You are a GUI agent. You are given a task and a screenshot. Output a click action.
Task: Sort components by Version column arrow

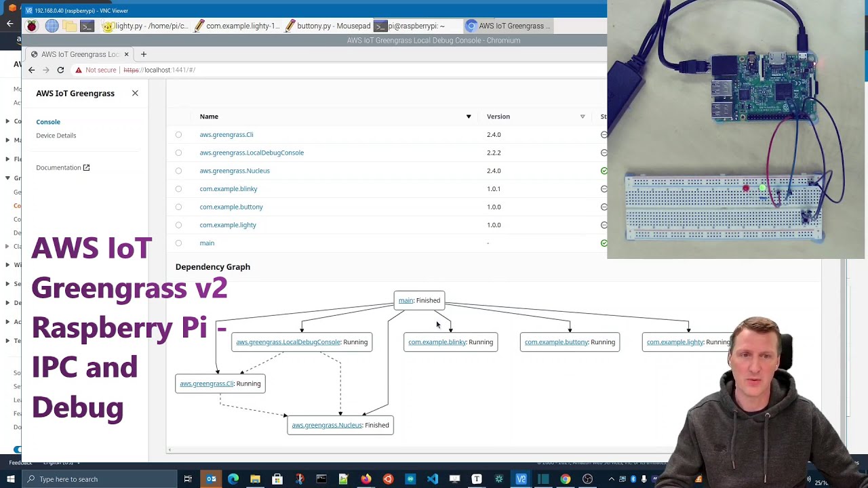tap(583, 117)
